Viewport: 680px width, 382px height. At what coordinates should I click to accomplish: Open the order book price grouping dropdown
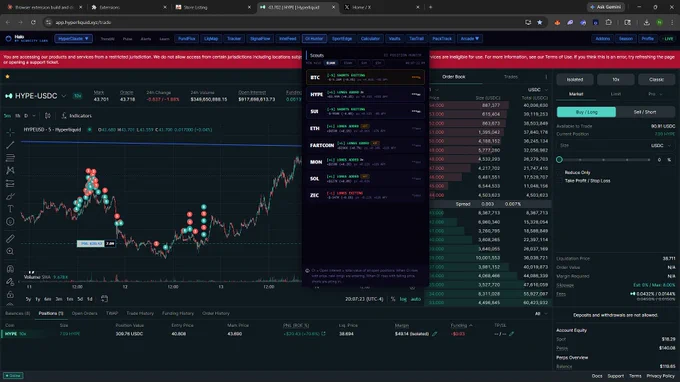click(x=434, y=90)
